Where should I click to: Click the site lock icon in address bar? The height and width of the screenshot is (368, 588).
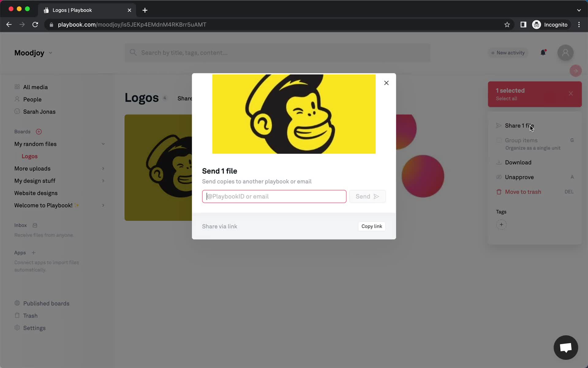click(x=51, y=25)
